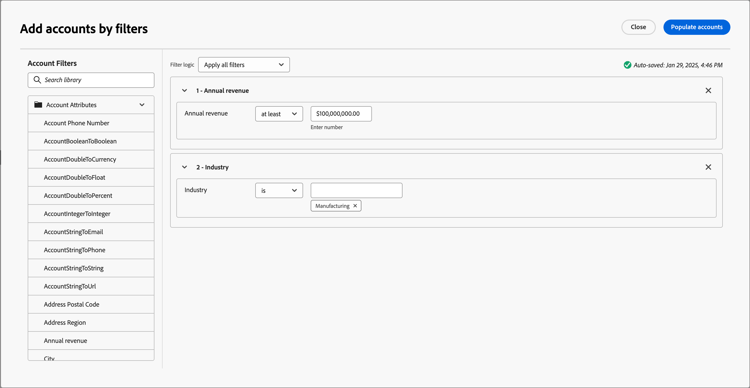Screen dimensions: 750x388
Task: Select Account Phone Number attribute
Action: (x=91, y=123)
